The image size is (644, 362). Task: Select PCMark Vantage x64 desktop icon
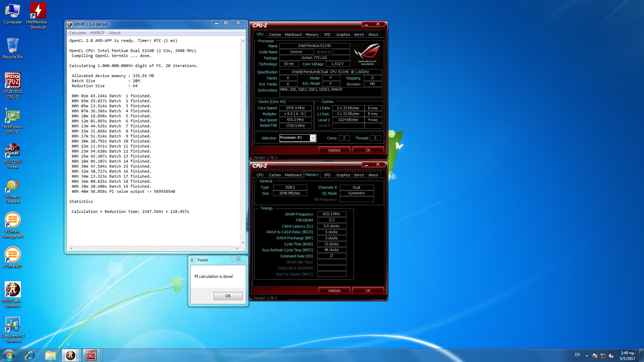coord(13,226)
